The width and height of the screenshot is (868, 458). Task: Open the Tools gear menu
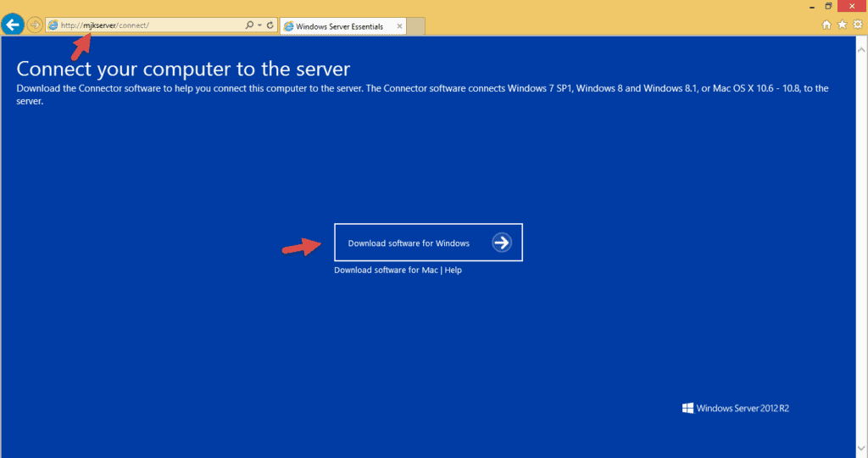858,25
